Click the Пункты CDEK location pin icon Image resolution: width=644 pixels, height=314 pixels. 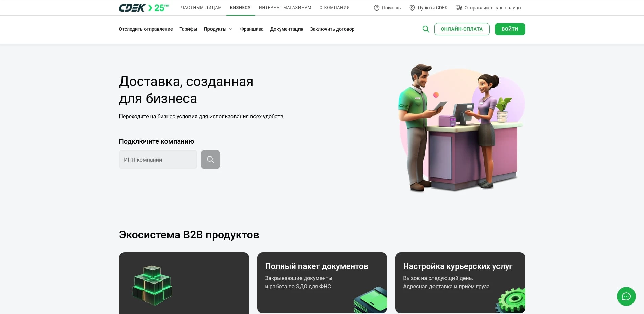point(412,7)
